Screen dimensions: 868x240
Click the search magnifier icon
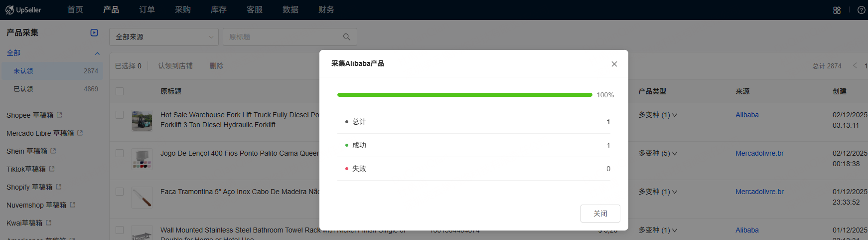click(347, 37)
